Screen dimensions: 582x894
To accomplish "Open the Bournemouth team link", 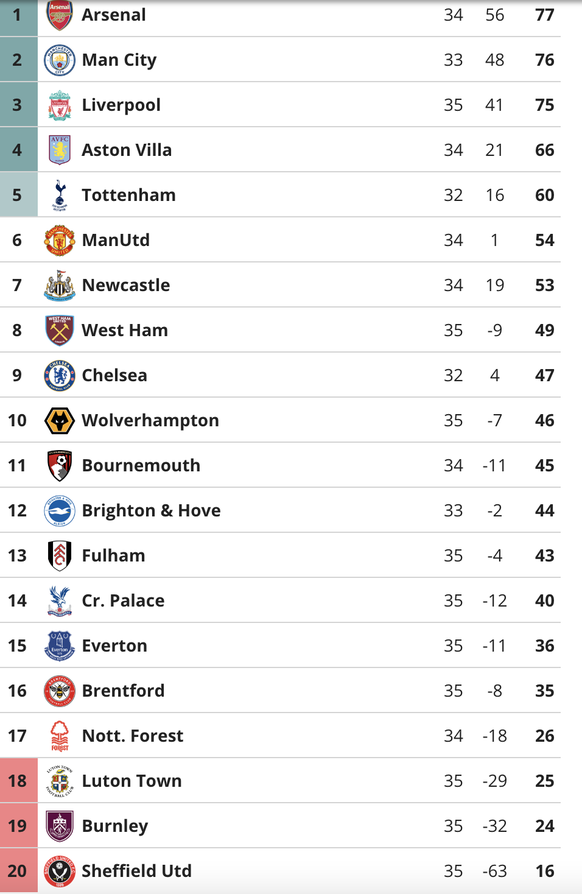I will coord(141,465).
